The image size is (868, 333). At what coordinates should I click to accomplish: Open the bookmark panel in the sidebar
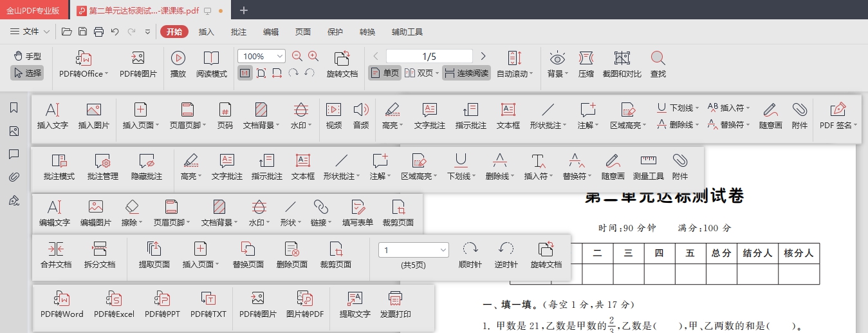pyautogui.click(x=14, y=108)
